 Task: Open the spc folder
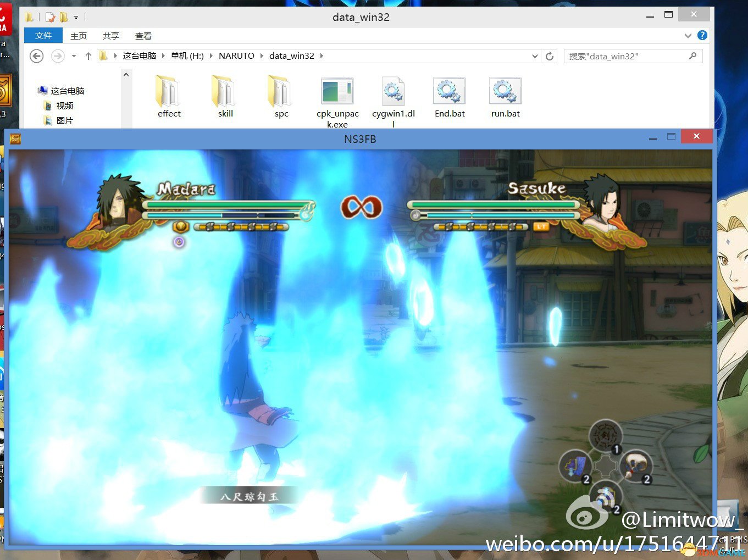click(x=281, y=97)
